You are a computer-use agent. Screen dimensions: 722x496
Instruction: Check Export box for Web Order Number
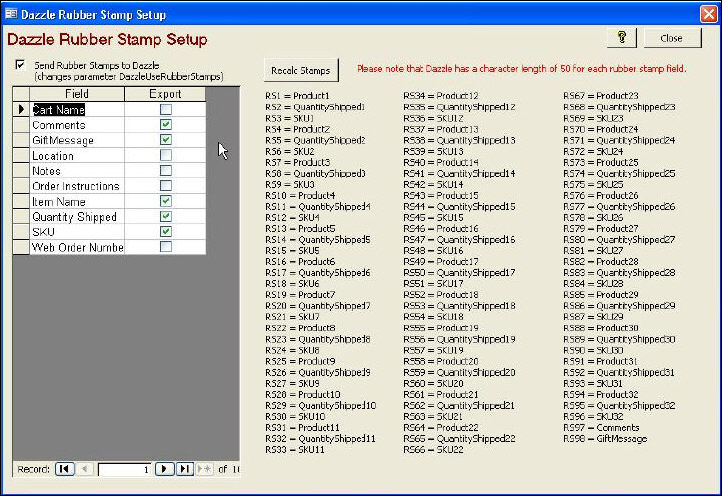166,246
